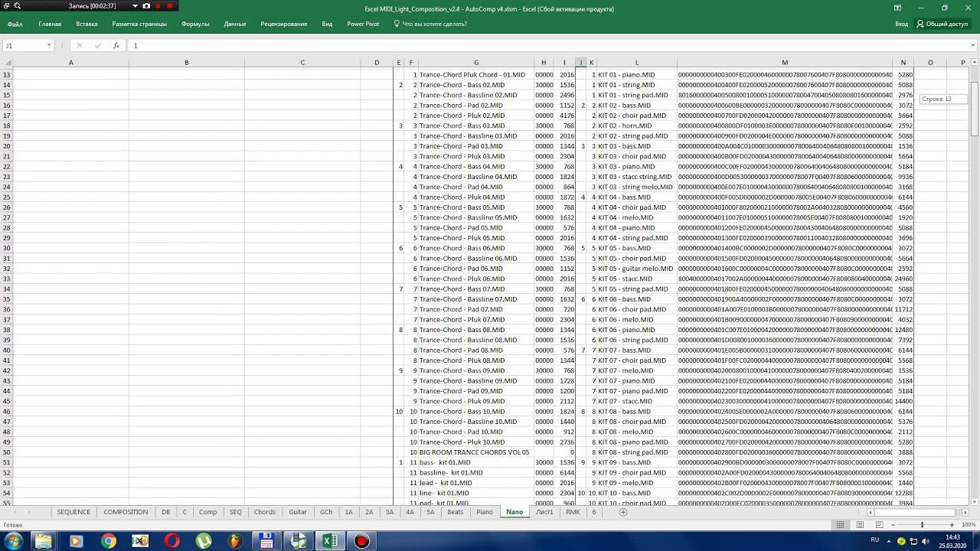The width and height of the screenshot is (980, 551).
Task: Switch to the Главная ribbon tab
Action: [x=50, y=24]
